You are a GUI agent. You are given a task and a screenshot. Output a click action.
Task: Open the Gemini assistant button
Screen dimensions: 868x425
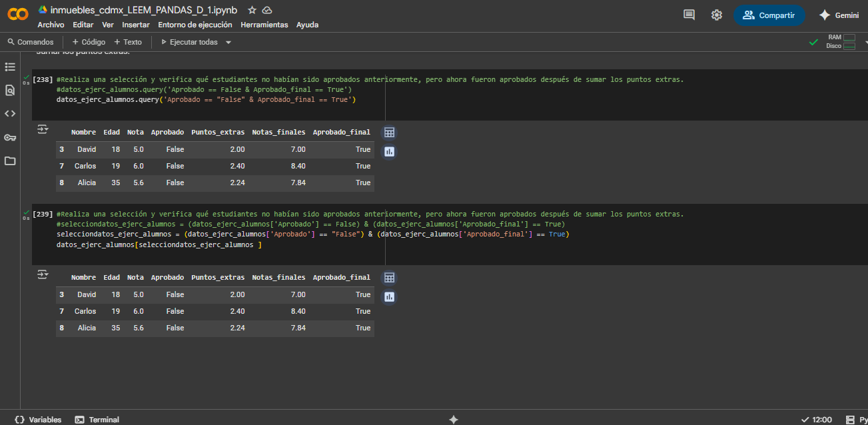point(839,15)
